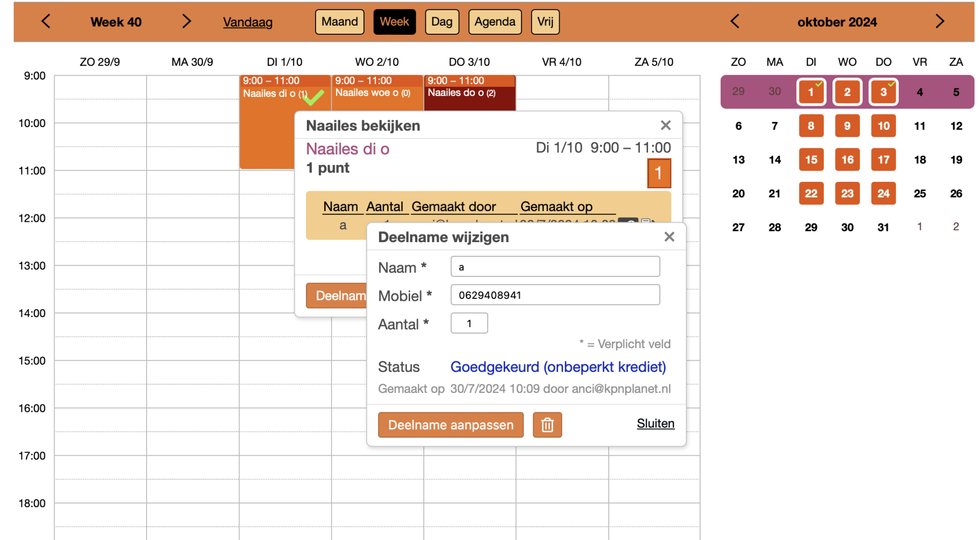Select October 10 in the mini calendar
This screenshot has height=540, width=980.
tap(883, 126)
